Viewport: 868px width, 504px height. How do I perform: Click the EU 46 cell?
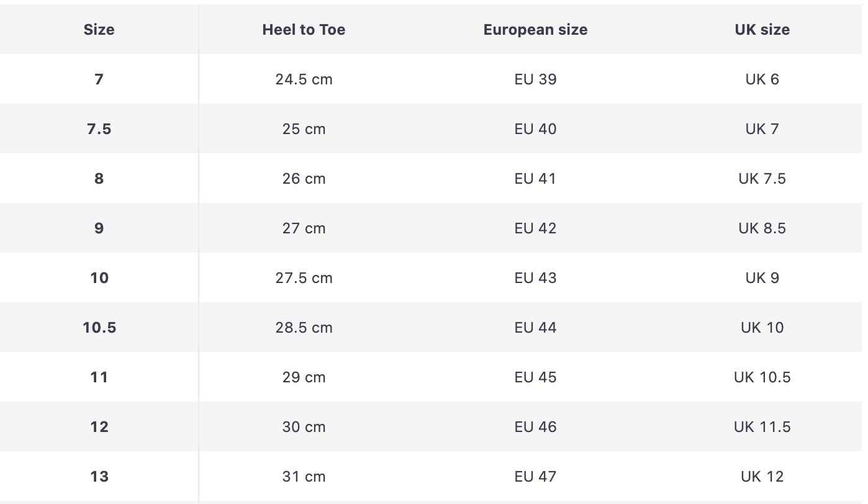pos(535,426)
